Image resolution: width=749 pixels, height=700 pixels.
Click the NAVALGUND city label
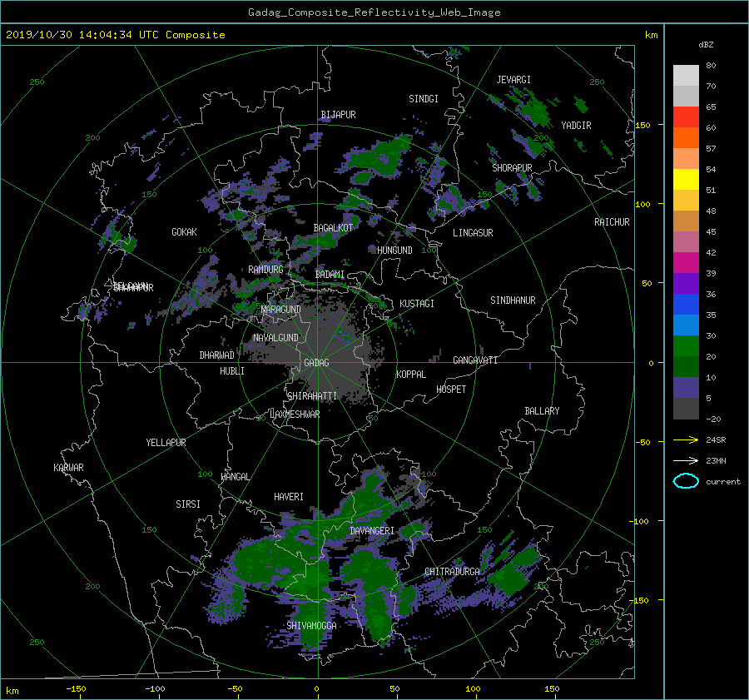tap(275, 338)
